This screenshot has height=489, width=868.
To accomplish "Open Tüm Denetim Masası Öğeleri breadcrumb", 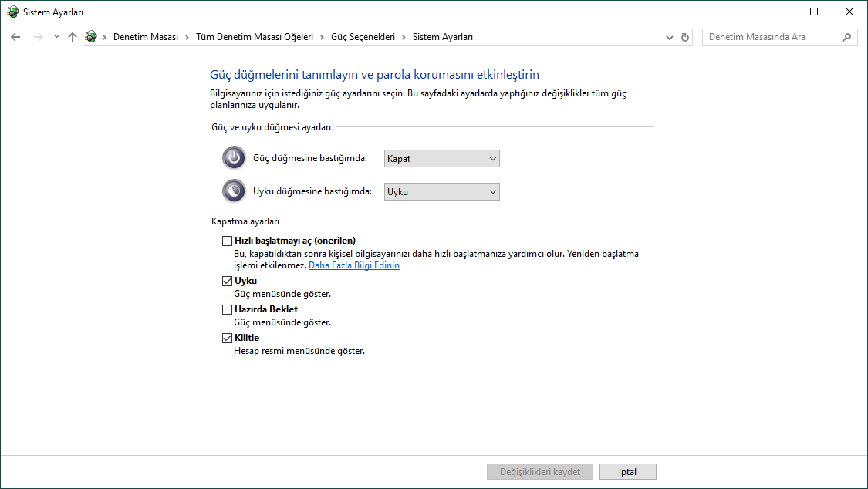I will point(255,37).
